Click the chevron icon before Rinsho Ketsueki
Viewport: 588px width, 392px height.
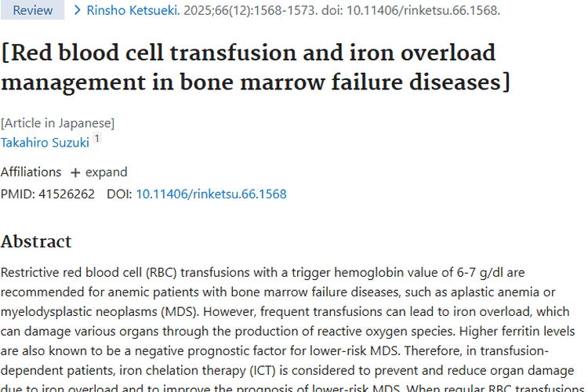click(78, 10)
